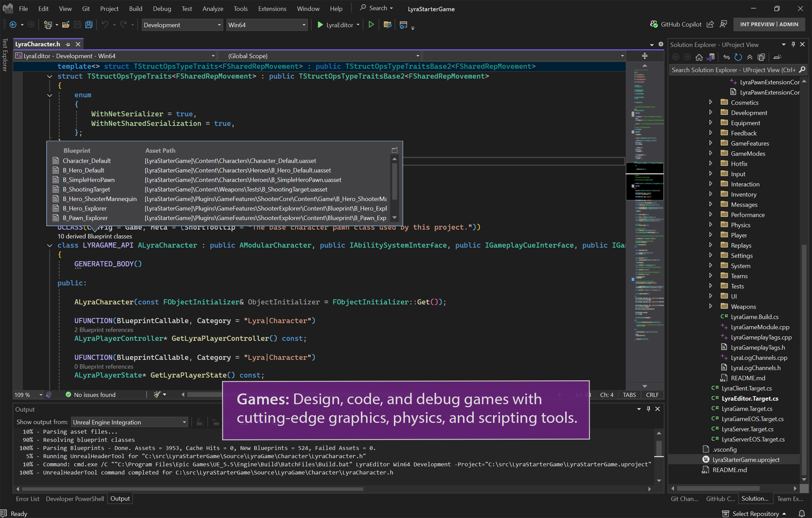The height and width of the screenshot is (518, 812).
Task: Collapse all nodes in Solution Explorer
Action: pyautogui.click(x=750, y=57)
